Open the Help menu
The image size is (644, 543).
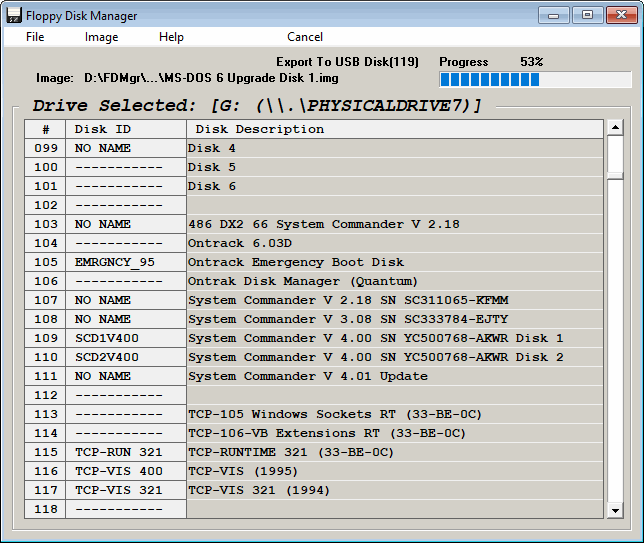(x=171, y=37)
